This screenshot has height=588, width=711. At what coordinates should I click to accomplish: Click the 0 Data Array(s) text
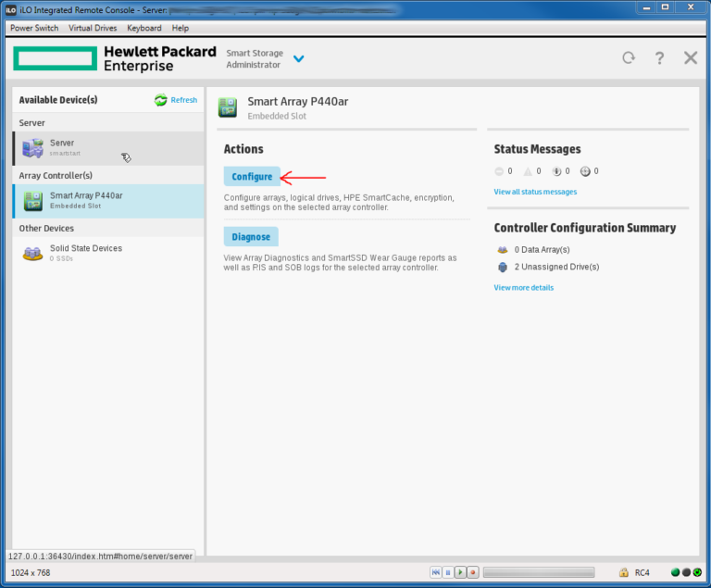(542, 249)
